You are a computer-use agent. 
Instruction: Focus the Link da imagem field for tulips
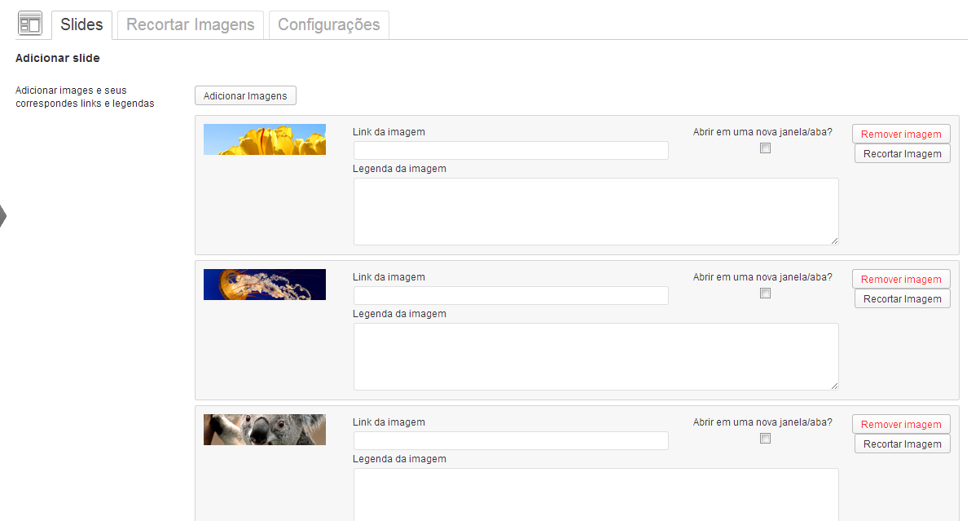click(511, 150)
